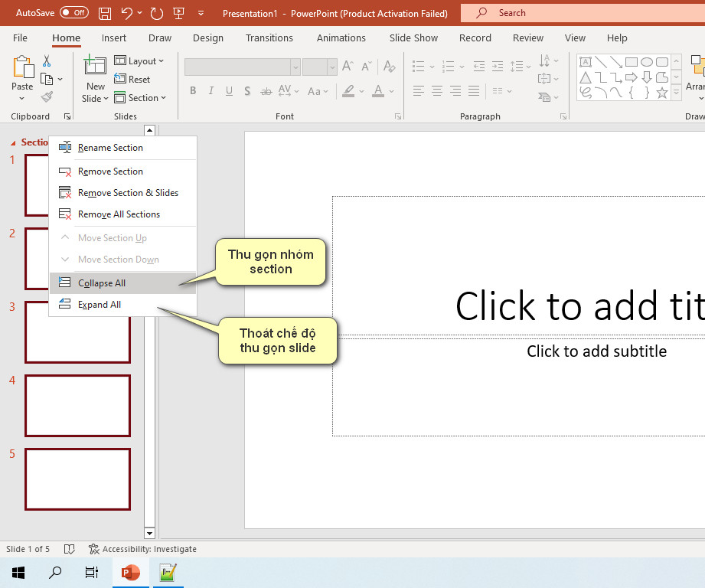Open the Layout dropdown
This screenshot has width=705, height=588.
[x=139, y=60]
